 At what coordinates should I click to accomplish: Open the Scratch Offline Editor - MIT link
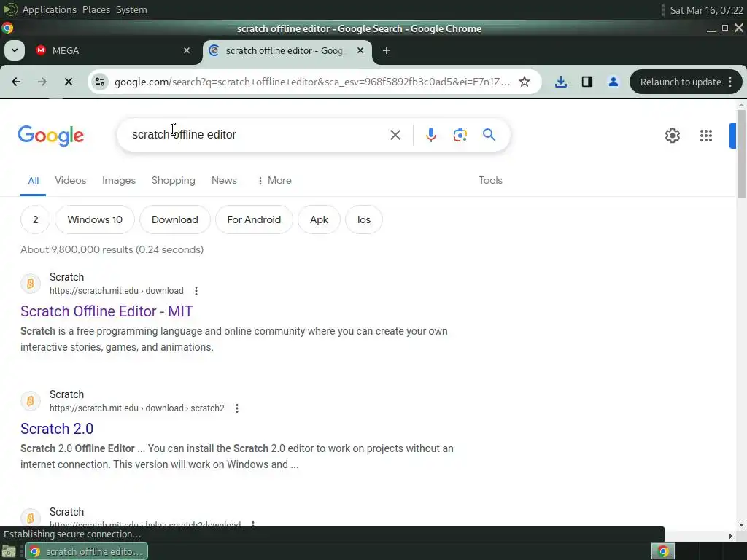[107, 311]
